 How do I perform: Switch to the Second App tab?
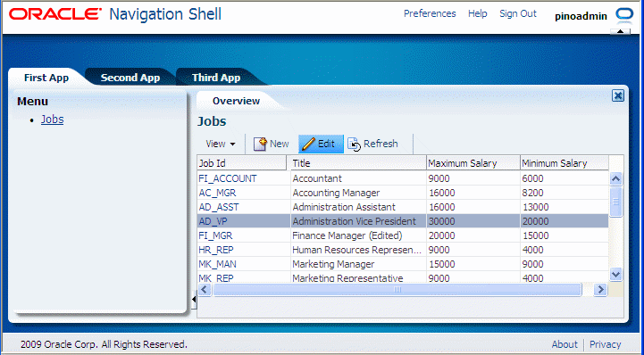[x=130, y=78]
